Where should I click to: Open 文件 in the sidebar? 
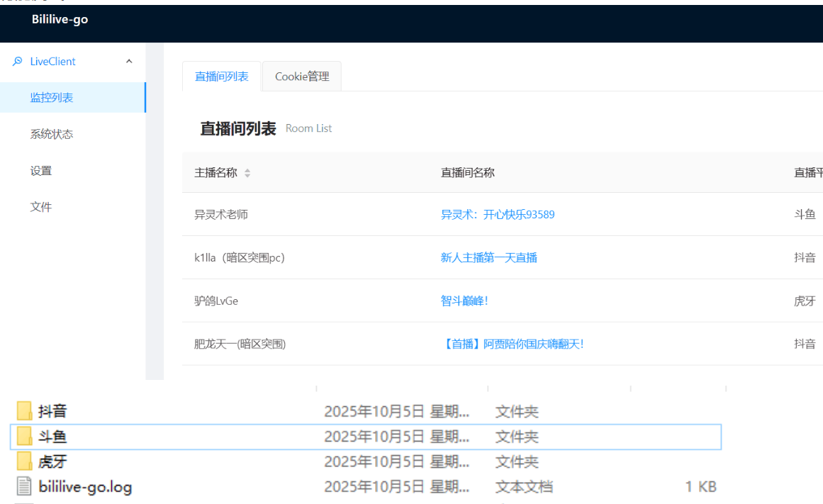pos(41,207)
